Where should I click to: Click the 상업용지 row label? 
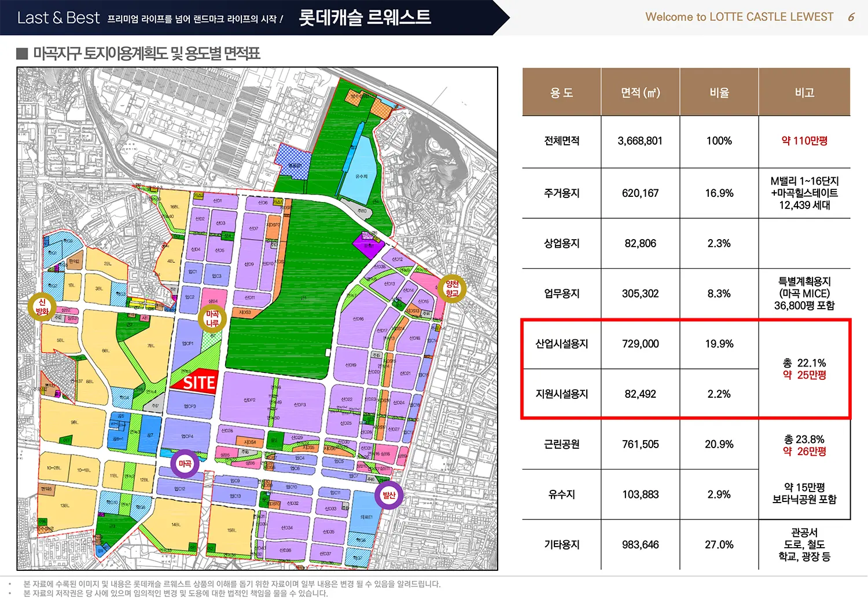(561, 243)
